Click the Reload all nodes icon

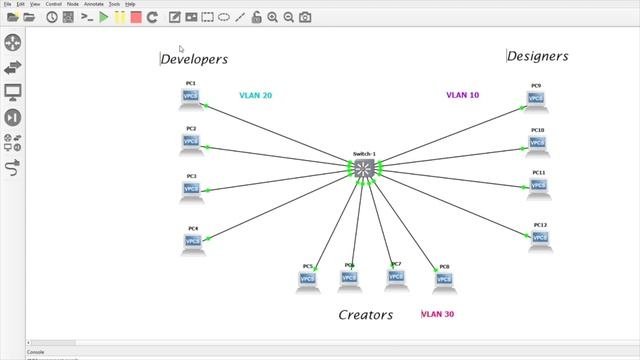(x=152, y=17)
